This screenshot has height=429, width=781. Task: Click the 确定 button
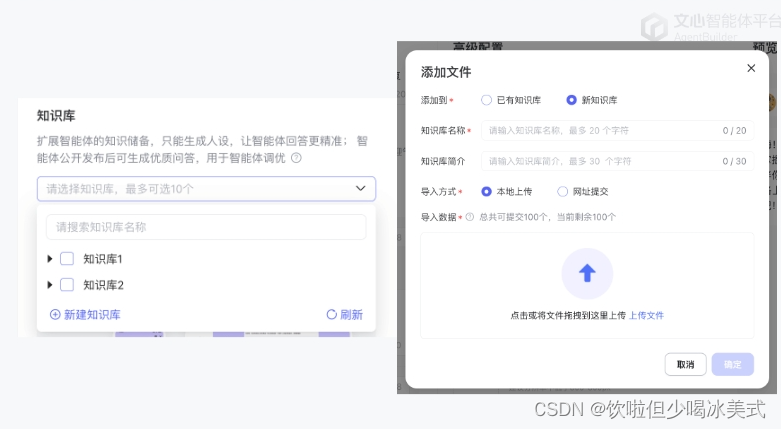pyautogui.click(x=733, y=364)
